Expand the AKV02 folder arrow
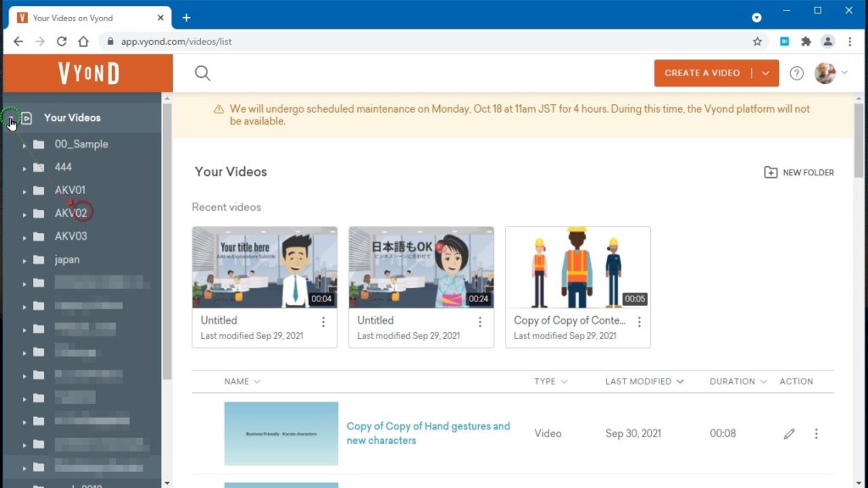Screen dimensions: 868x488 click(x=24, y=214)
